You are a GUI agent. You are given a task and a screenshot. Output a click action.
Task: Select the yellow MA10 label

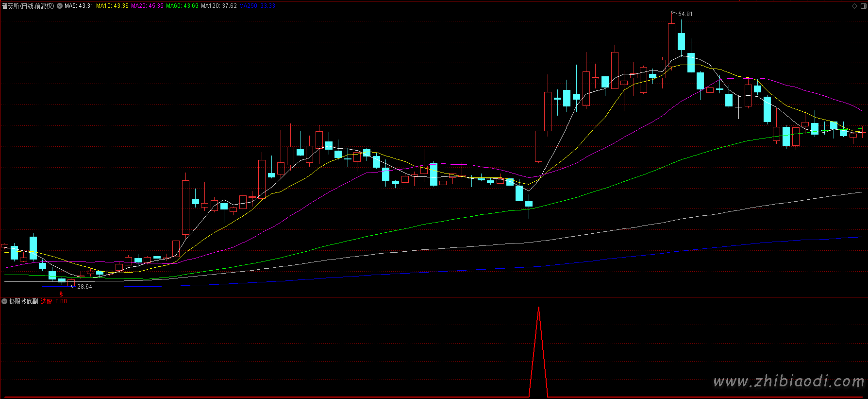pos(112,6)
